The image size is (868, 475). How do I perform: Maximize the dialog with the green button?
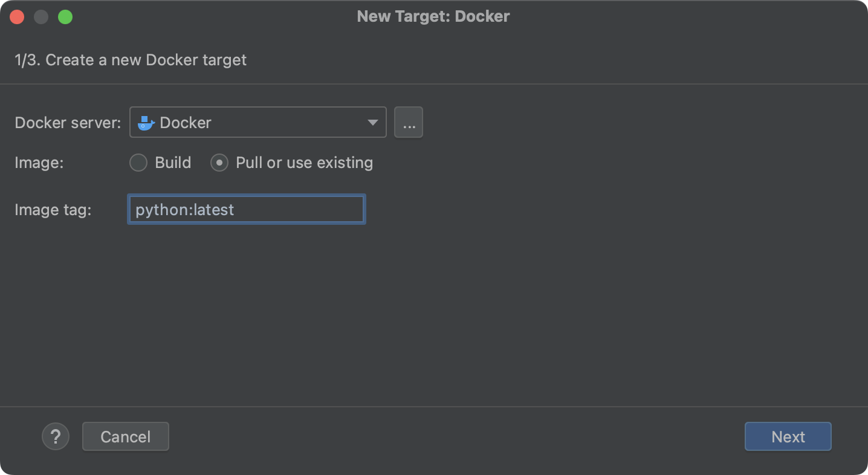[65, 17]
